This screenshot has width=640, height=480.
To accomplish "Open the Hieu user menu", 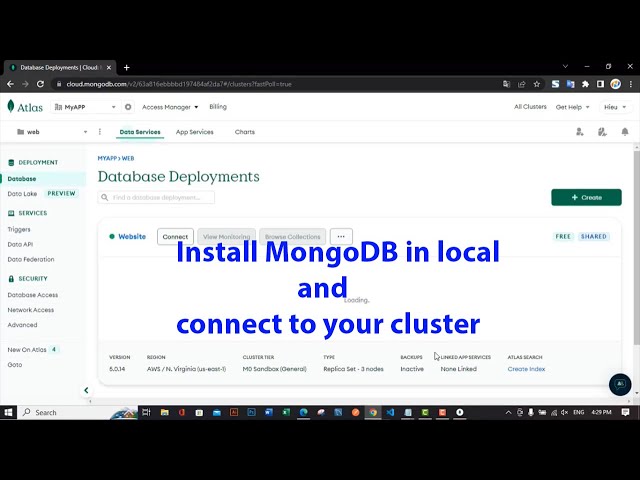I will [x=615, y=107].
